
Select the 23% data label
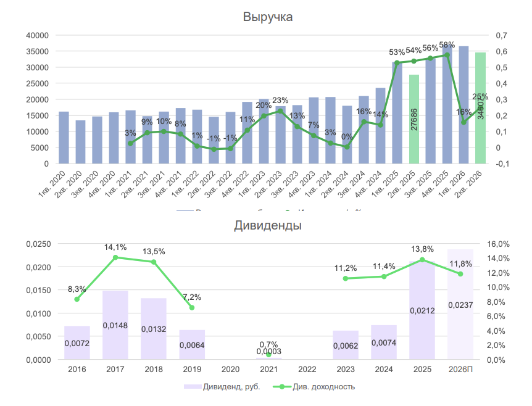point(280,101)
